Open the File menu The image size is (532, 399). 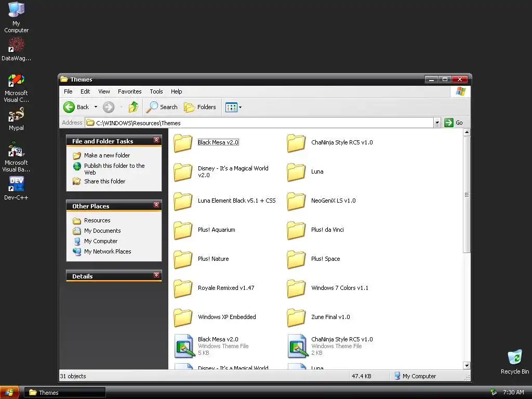(x=68, y=91)
